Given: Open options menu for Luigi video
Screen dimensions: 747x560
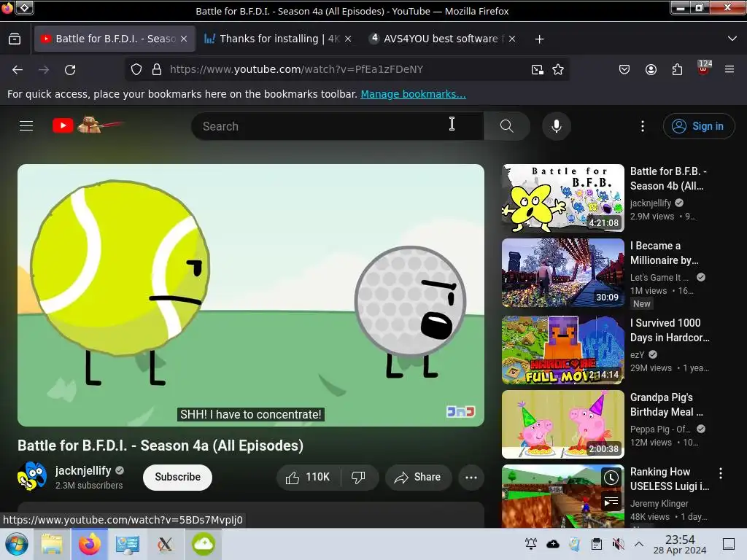Looking at the screenshot, I should 720,472.
